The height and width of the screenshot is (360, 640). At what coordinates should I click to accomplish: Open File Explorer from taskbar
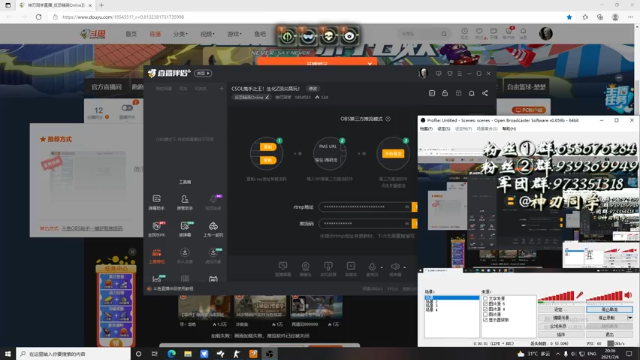[x=188, y=353]
